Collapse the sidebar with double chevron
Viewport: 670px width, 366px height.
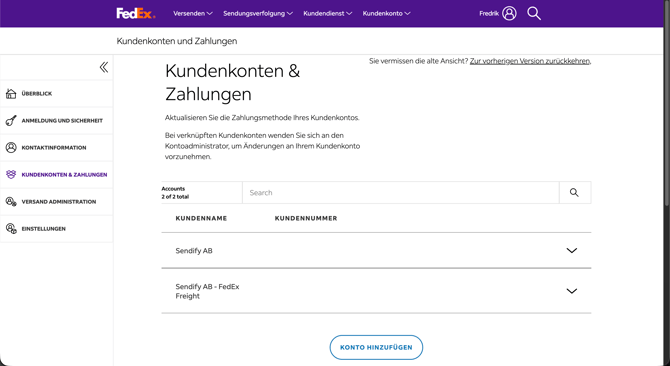point(104,67)
